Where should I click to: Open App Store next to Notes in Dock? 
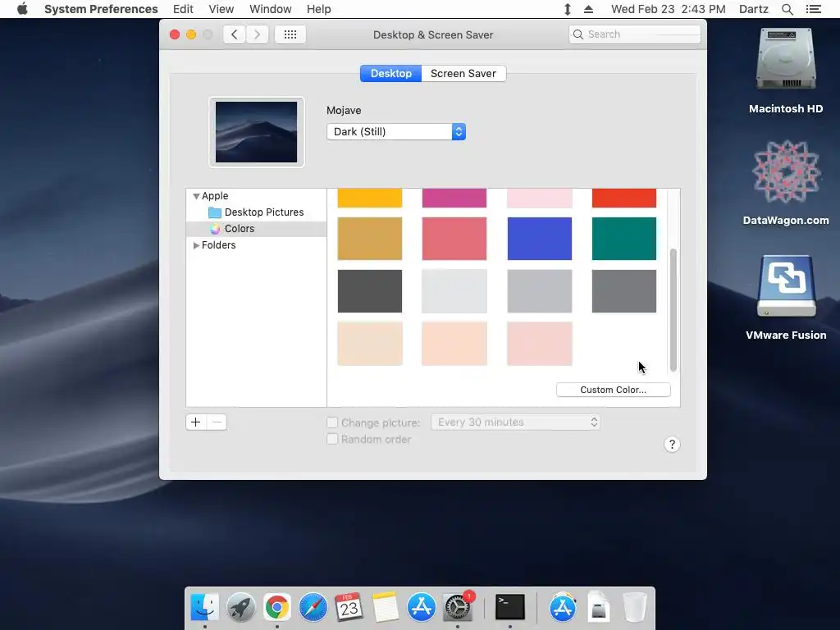pos(421,608)
